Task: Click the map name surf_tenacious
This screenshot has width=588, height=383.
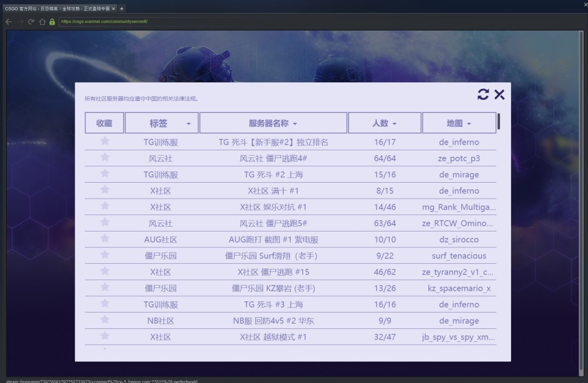Action: [459, 256]
